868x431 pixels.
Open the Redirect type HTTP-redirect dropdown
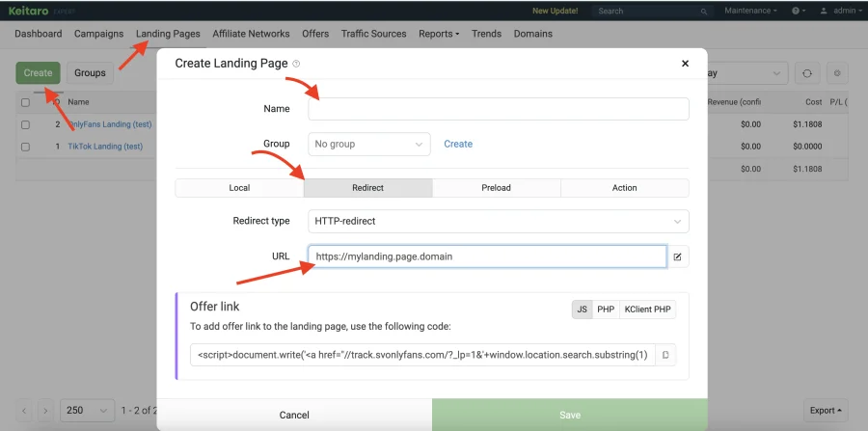tap(498, 221)
